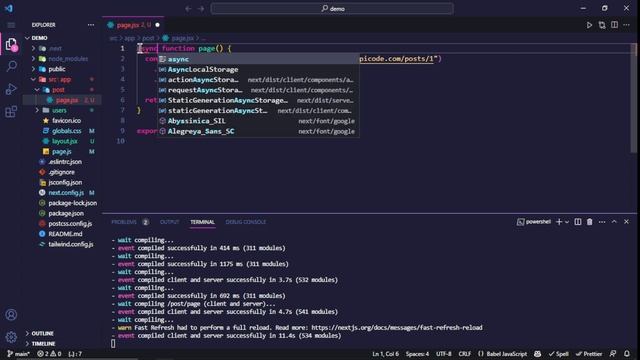Split the terminal panel

(x=578, y=222)
